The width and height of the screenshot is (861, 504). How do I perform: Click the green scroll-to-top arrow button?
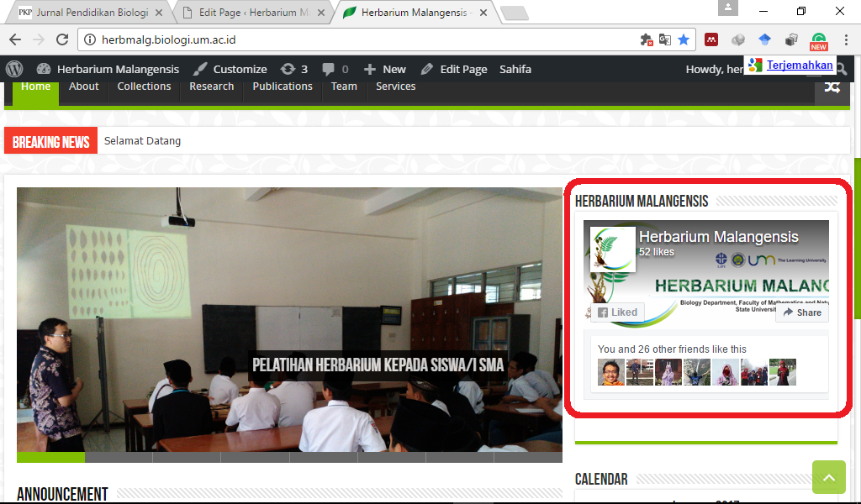click(x=828, y=477)
